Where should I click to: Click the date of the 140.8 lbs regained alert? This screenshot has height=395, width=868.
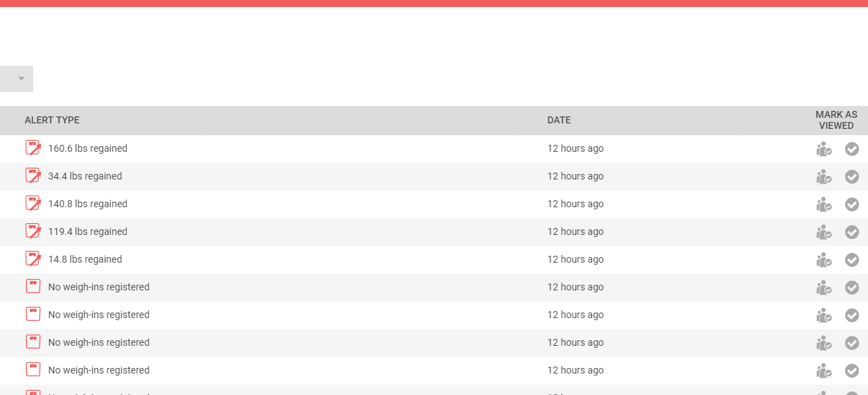[575, 204]
